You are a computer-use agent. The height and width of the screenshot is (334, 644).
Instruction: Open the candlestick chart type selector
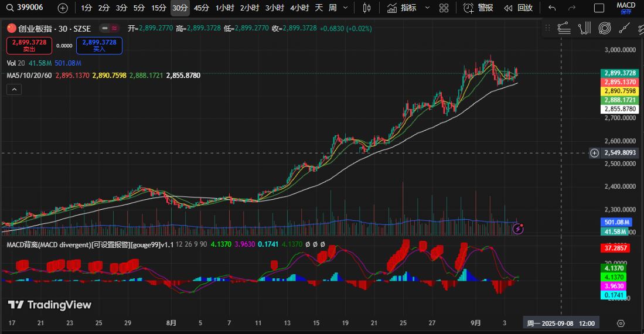(367, 8)
